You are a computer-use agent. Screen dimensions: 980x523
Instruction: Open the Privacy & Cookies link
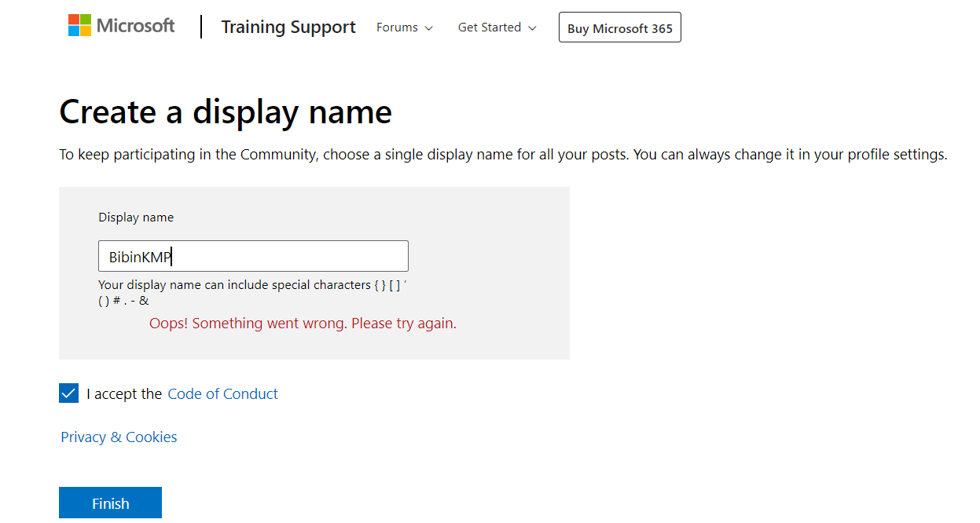coord(119,437)
